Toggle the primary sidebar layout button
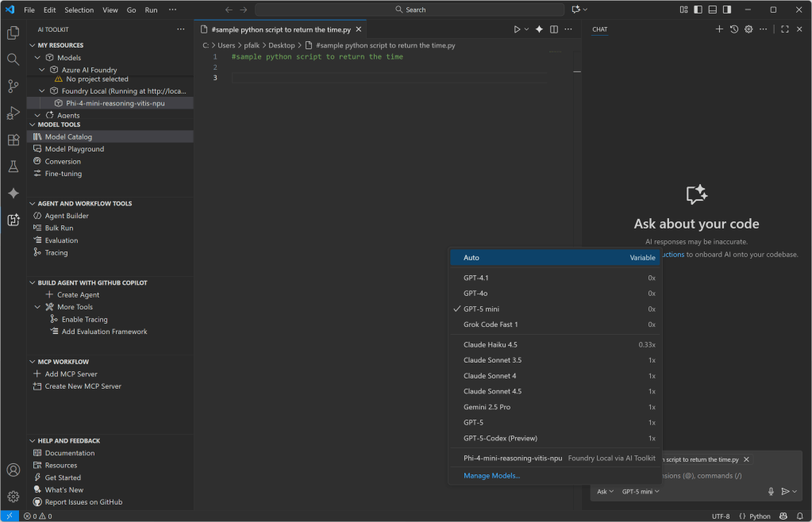Image resolution: width=812 pixels, height=522 pixels. pos(698,10)
